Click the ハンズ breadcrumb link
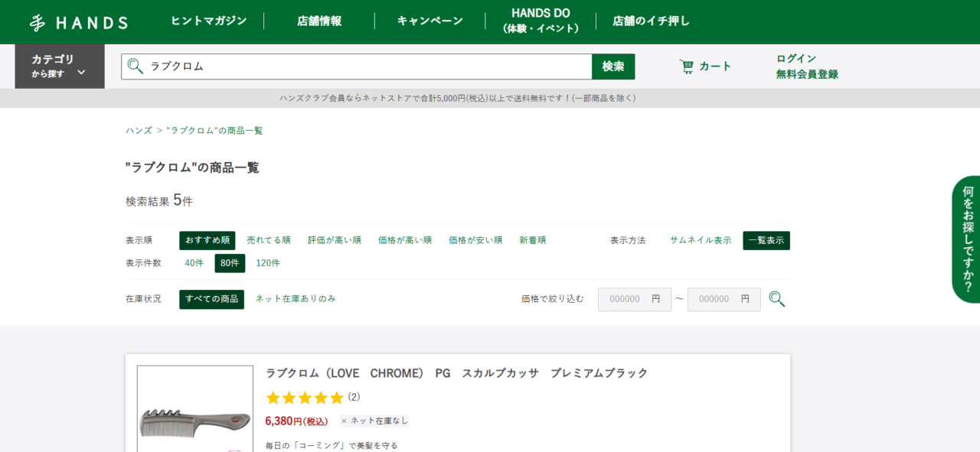Viewport: 980px width, 452px height. tap(139, 131)
